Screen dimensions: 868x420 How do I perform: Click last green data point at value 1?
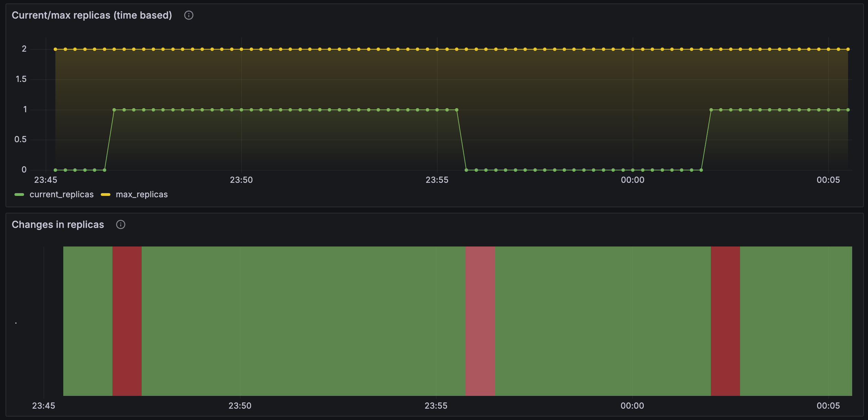(848, 110)
